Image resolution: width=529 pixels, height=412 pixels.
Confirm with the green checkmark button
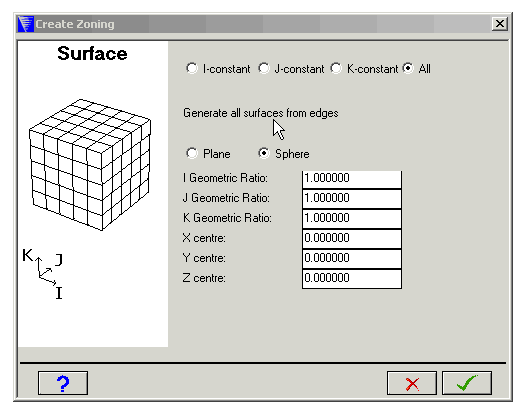[467, 383]
